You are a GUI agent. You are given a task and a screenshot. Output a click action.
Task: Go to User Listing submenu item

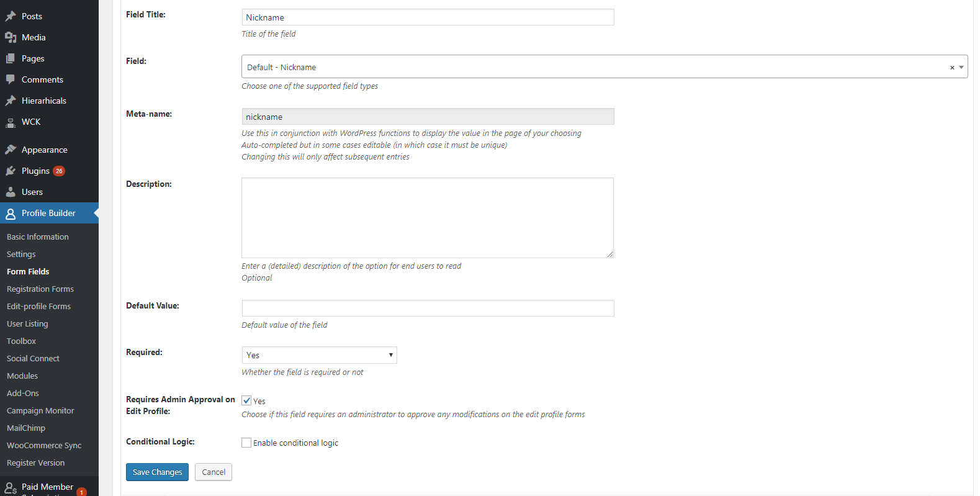click(27, 323)
